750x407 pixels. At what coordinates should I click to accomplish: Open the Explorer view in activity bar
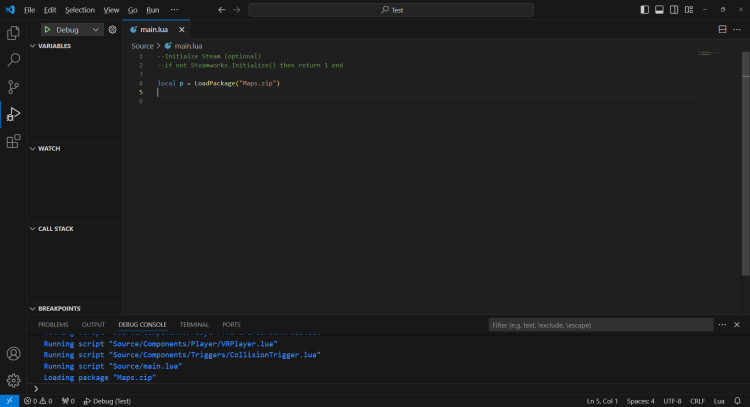point(14,33)
